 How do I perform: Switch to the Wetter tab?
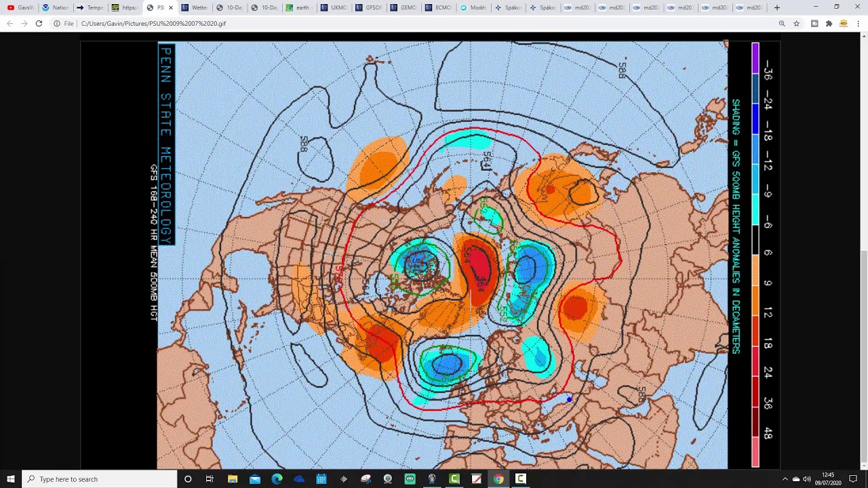click(x=195, y=7)
